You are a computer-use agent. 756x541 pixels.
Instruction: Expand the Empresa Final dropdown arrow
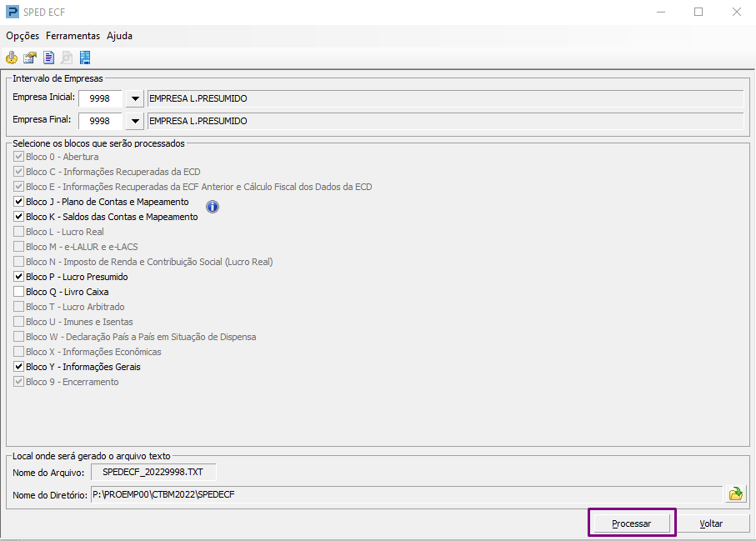[135, 121]
